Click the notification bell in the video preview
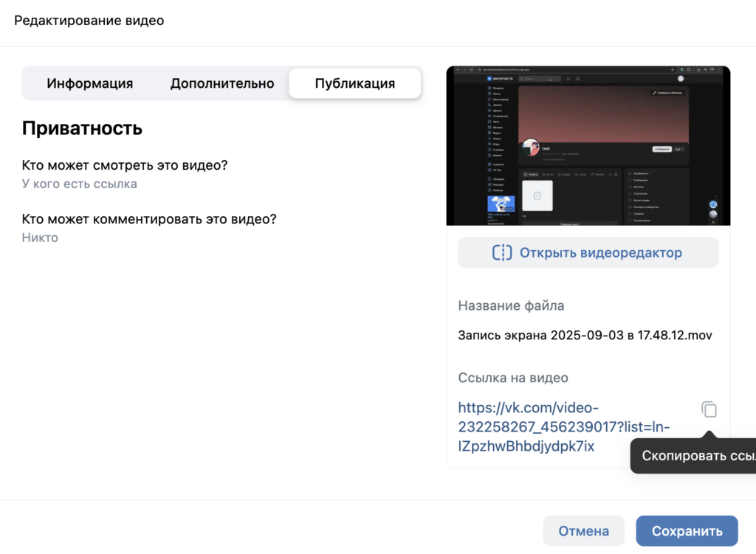756x554 pixels. [x=568, y=78]
